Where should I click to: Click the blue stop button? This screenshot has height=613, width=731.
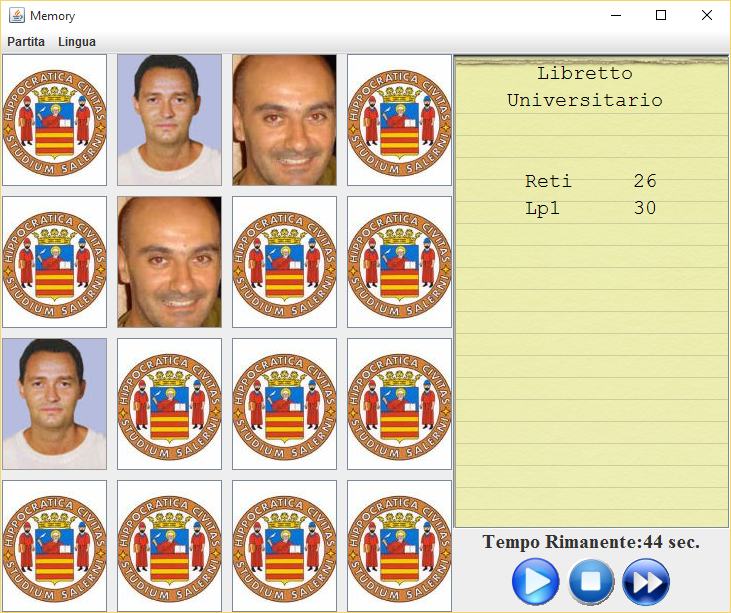pyautogui.click(x=591, y=582)
